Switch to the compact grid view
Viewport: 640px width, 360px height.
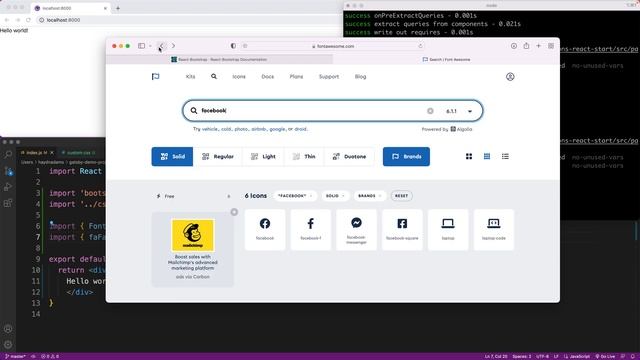[487, 156]
